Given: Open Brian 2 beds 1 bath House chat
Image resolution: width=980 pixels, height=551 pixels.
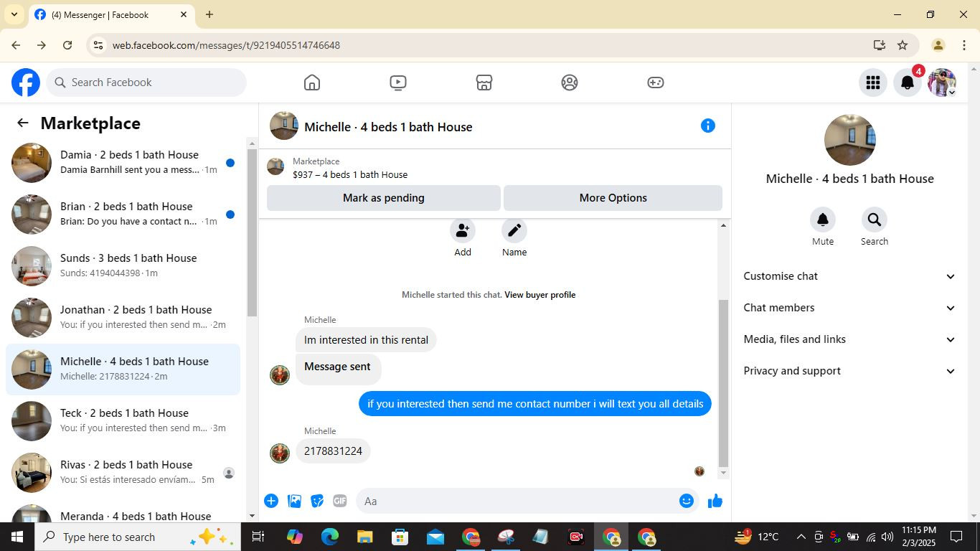Looking at the screenshot, I should coord(123,215).
